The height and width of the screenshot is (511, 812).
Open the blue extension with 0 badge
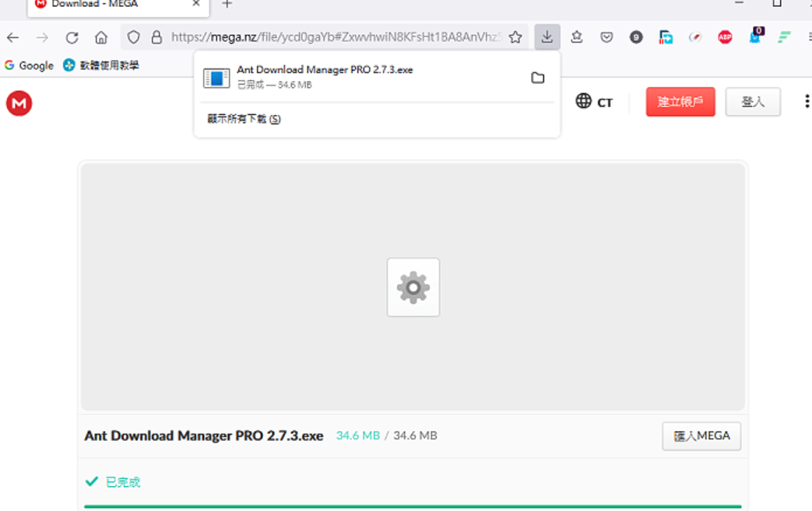(755, 36)
